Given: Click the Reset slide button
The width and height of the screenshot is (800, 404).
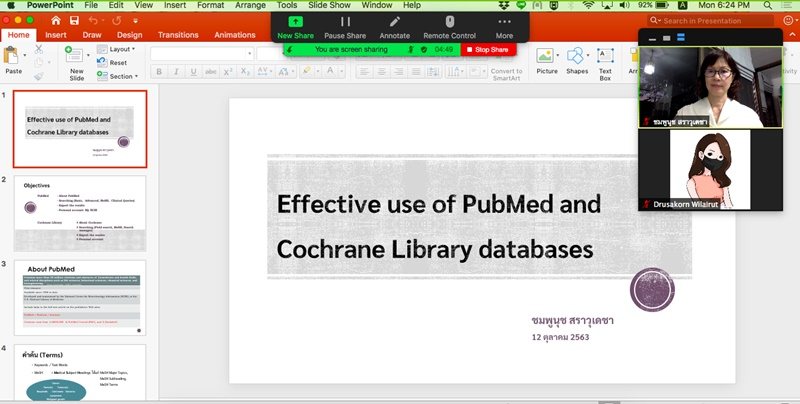Looking at the screenshot, I should (x=117, y=62).
